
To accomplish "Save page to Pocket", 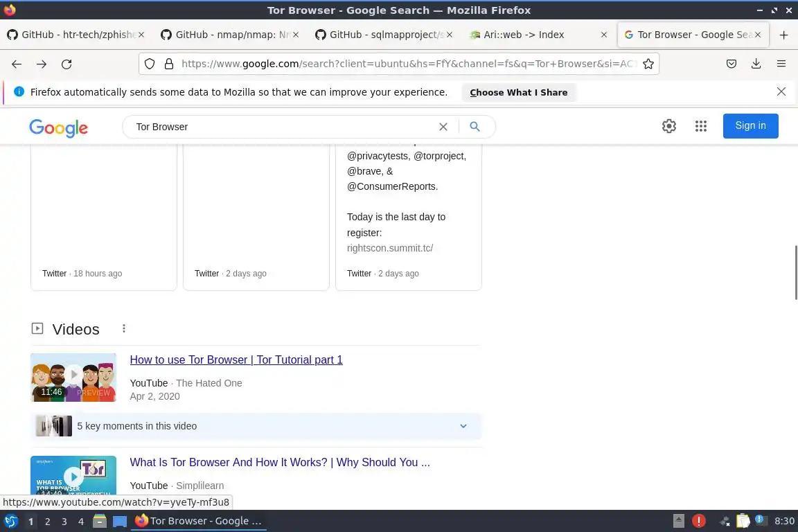I will tap(731, 64).
